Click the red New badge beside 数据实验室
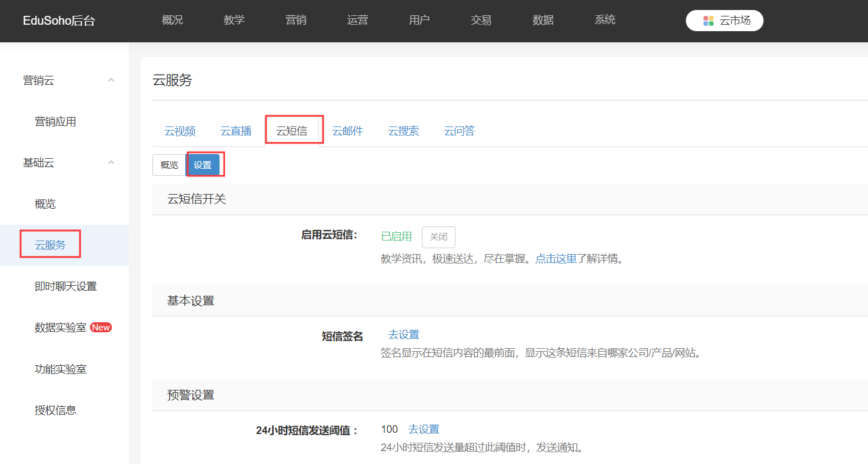Image resolution: width=868 pixels, height=464 pixels. coord(101,328)
